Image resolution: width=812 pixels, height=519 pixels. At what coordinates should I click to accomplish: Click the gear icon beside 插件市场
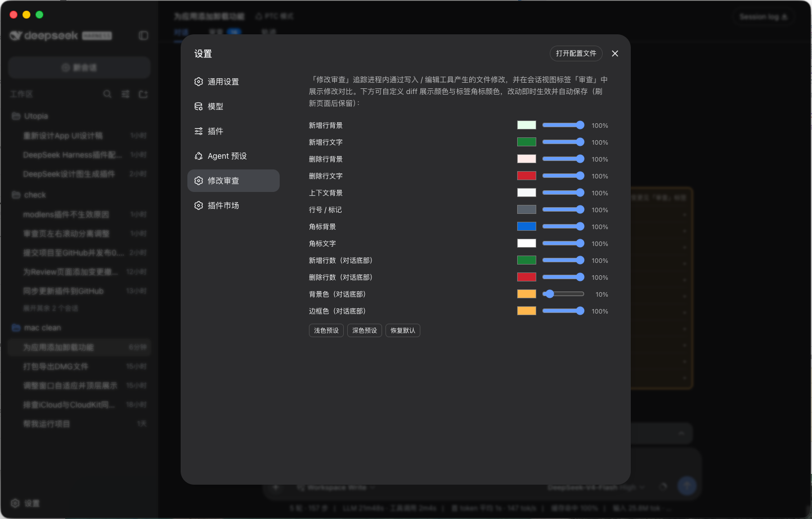point(199,205)
